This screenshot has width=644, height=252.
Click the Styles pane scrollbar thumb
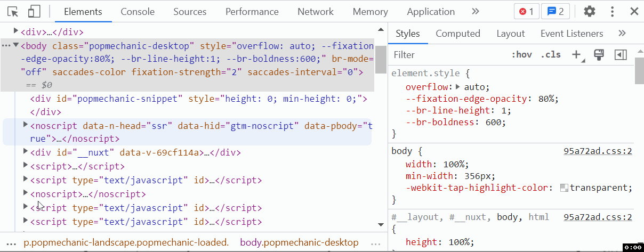pos(639,71)
